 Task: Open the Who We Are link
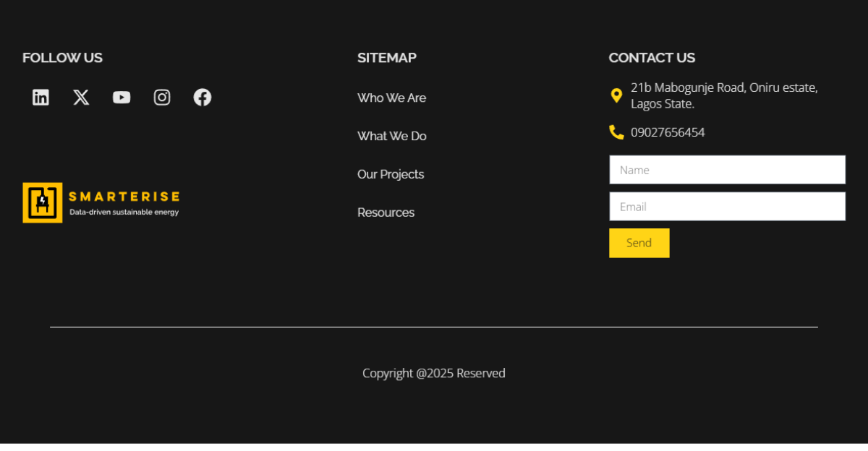click(x=391, y=98)
